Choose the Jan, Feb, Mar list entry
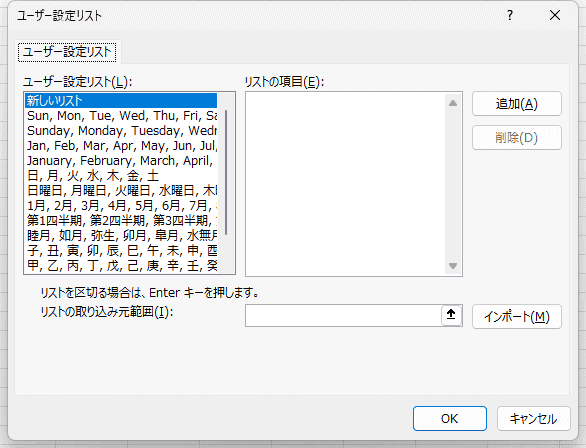 (x=121, y=146)
